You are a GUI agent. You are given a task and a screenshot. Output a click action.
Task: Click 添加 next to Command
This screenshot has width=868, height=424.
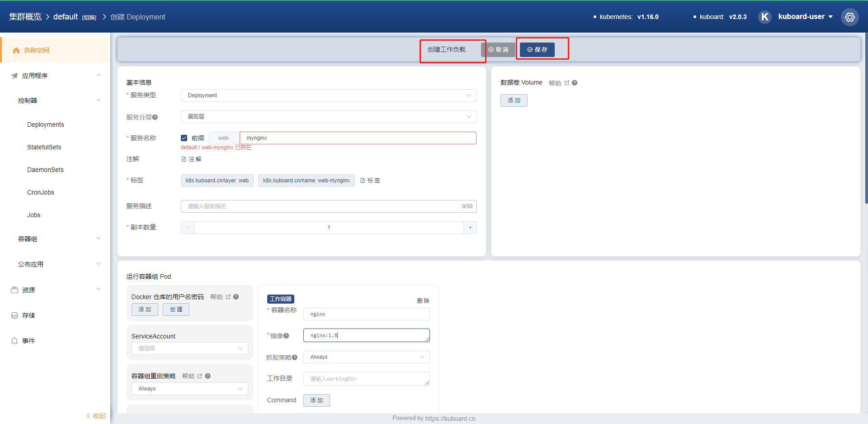point(316,400)
